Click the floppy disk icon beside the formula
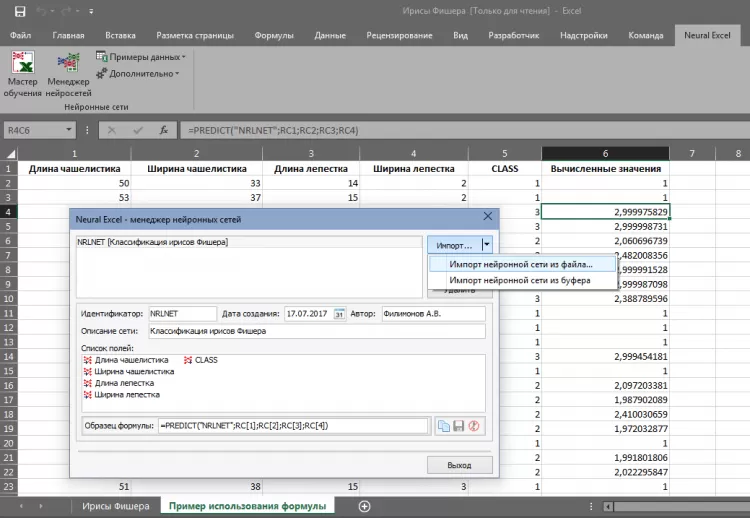Image resolution: width=750 pixels, height=518 pixels. (459, 426)
